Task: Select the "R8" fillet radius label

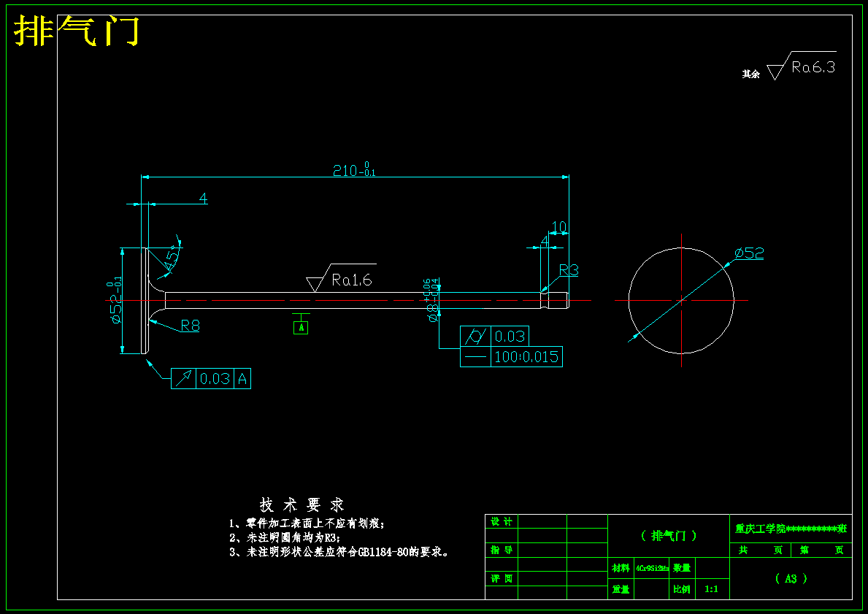Action: pos(191,326)
